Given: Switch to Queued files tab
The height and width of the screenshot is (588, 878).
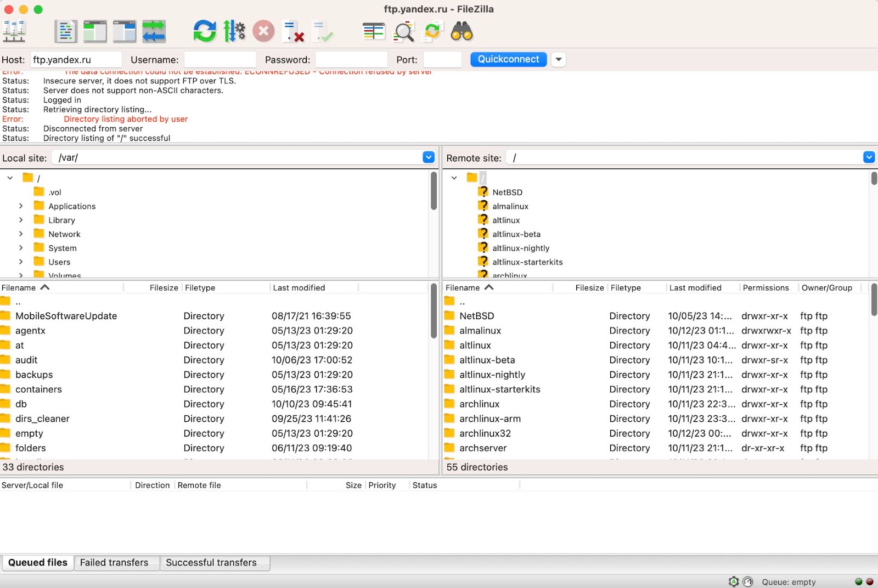Looking at the screenshot, I should click(x=38, y=563).
